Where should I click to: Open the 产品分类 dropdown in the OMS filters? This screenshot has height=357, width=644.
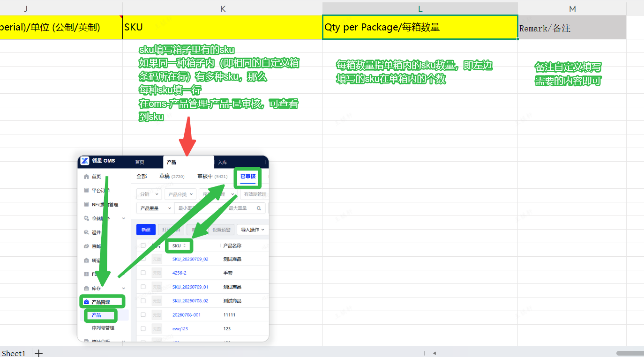[x=180, y=194]
